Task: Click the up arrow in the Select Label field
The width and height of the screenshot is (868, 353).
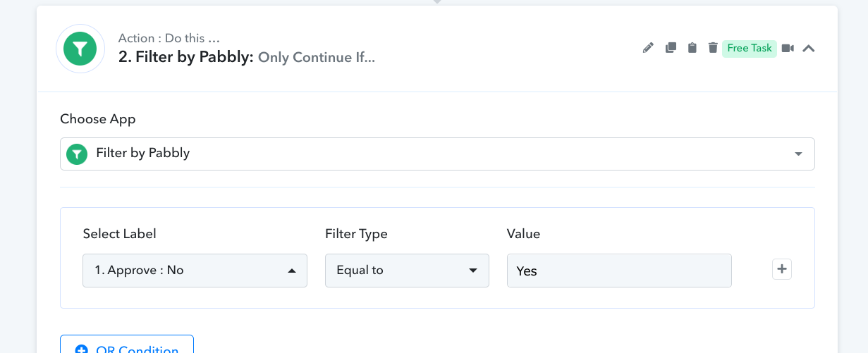Action: click(x=292, y=271)
